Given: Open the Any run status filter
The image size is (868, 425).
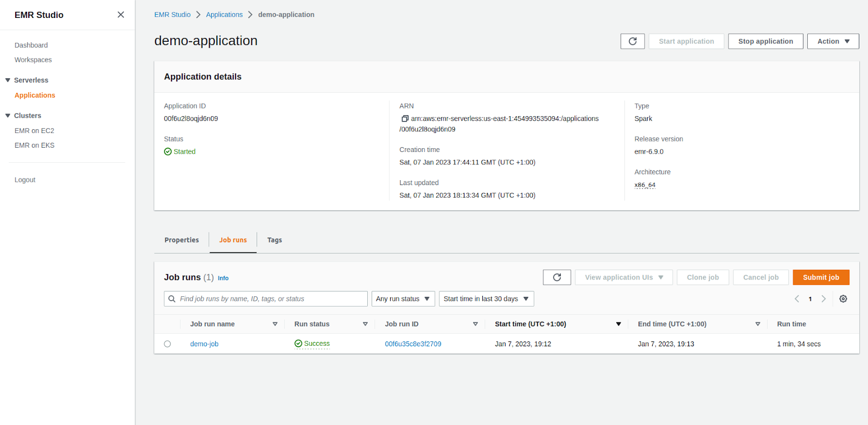Looking at the screenshot, I should click(403, 299).
